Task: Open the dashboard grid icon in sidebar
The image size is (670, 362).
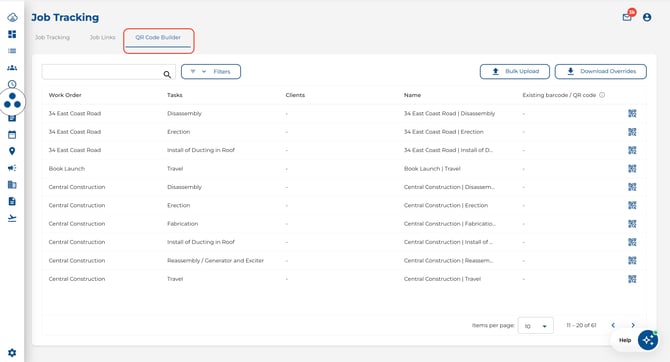Action: (x=12, y=34)
